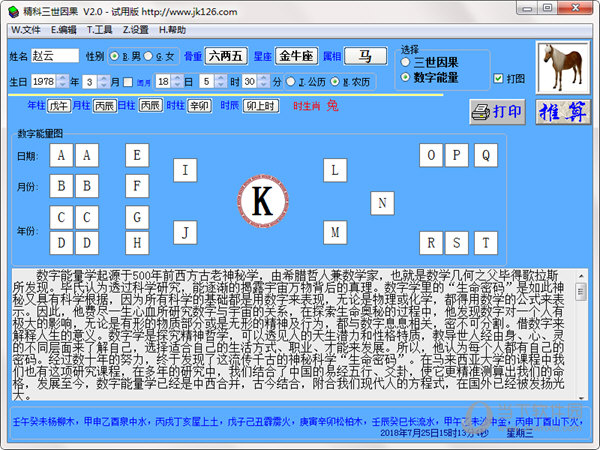The image size is (600, 450).
Task: Decrease the minute 30 with down arrow
Action: point(263,85)
